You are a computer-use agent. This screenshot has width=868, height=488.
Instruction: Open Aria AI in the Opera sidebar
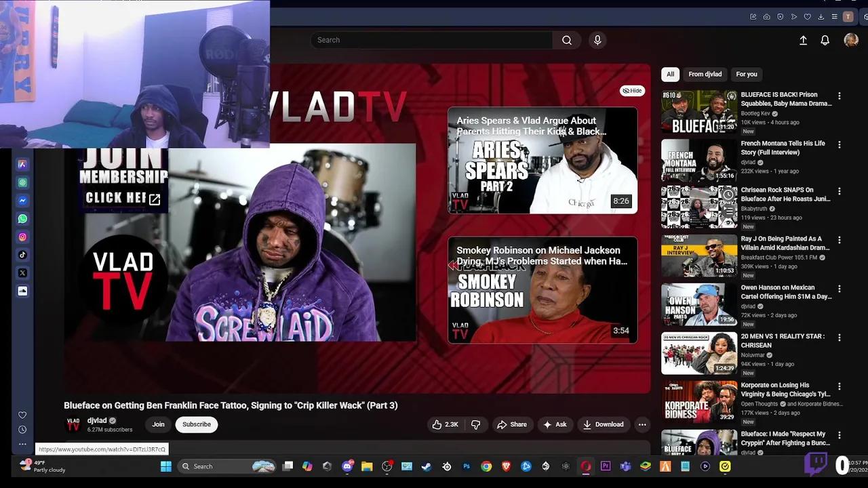pyautogui.click(x=22, y=164)
